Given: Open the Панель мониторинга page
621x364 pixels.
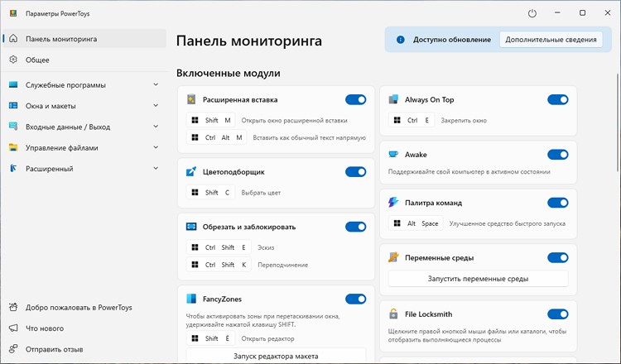Looking at the screenshot, I should [x=84, y=39].
